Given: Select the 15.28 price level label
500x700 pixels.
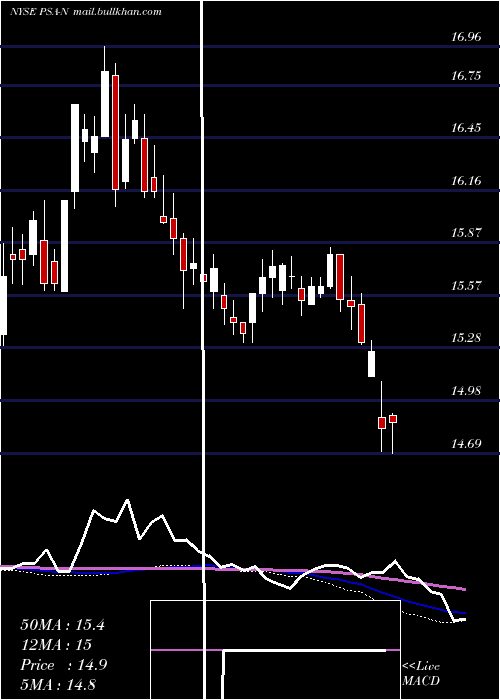Looking at the screenshot, I should click(466, 338).
